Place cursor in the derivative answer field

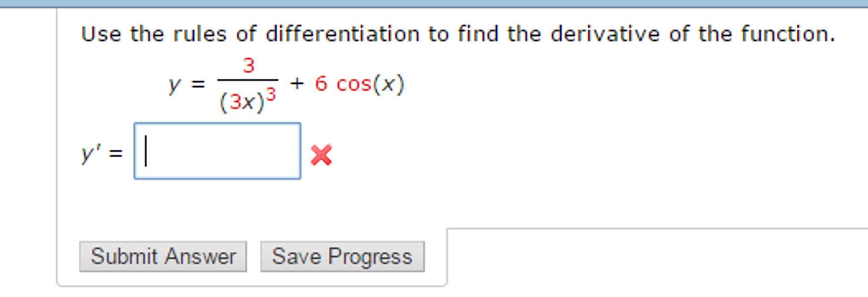pos(216,151)
